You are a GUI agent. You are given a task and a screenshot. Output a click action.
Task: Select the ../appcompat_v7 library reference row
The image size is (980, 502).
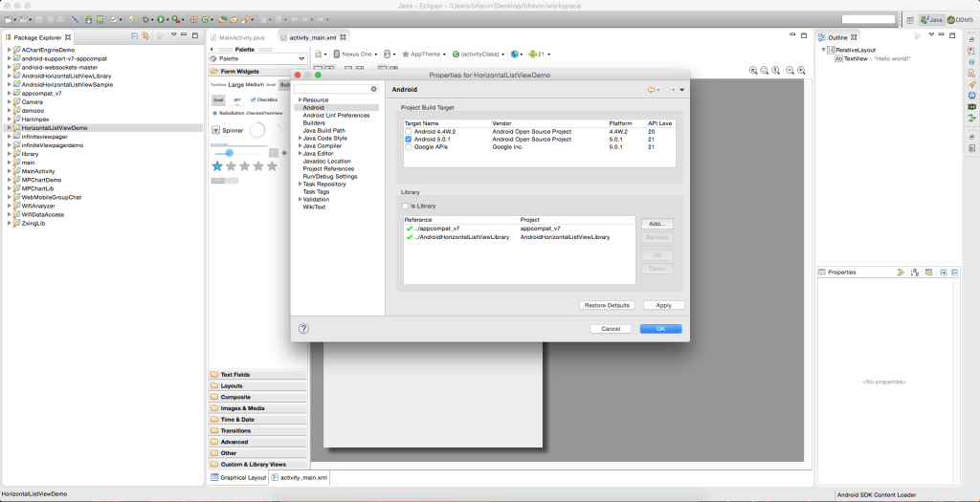click(x=519, y=229)
